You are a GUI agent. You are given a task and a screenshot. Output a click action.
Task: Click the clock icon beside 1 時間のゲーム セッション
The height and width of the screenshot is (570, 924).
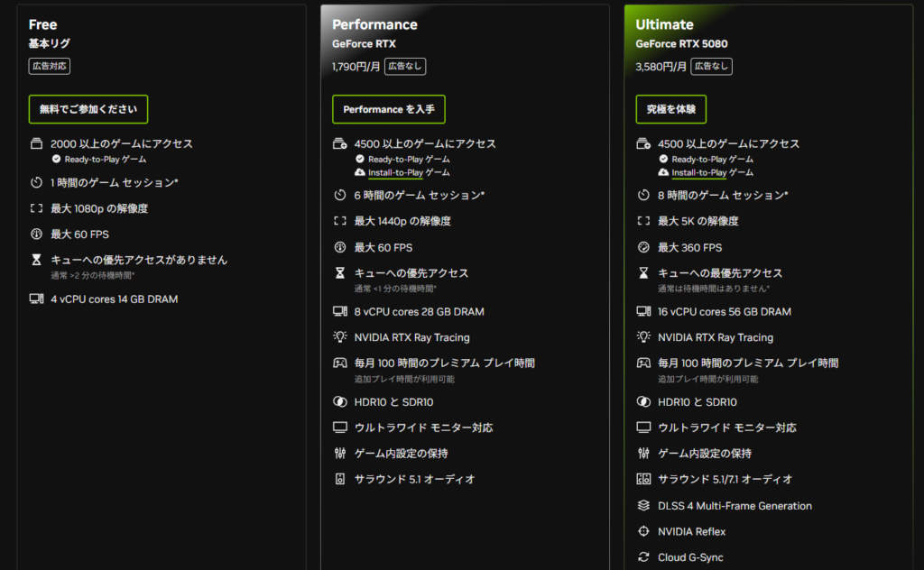(36, 182)
